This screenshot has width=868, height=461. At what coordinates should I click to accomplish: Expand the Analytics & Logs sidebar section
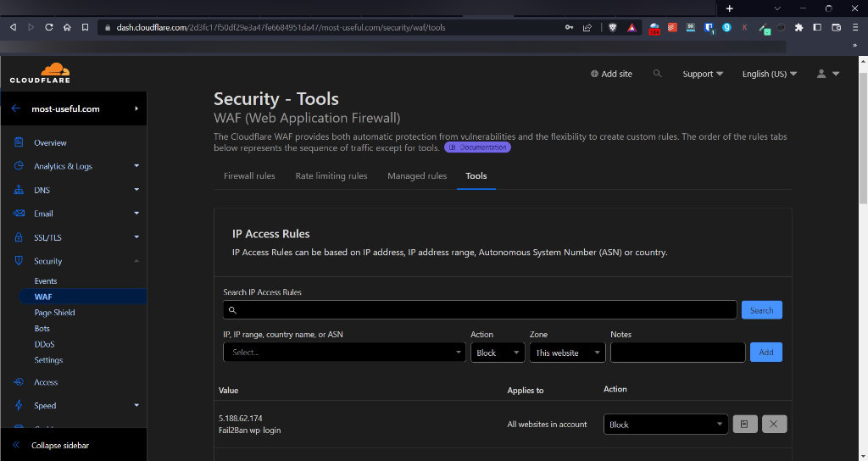pyautogui.click(x=136, y=165)
